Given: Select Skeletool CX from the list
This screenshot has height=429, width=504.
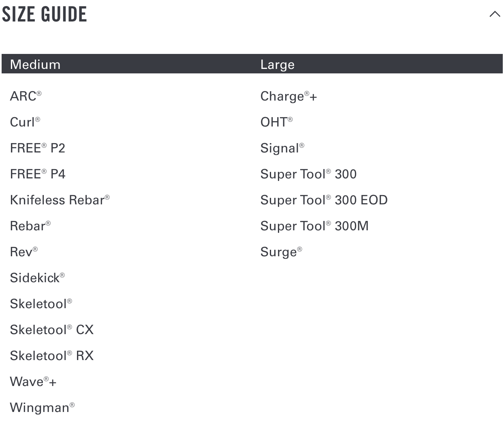Looking at the screenshot, I should pyautogui.click(x=52, y=330).
